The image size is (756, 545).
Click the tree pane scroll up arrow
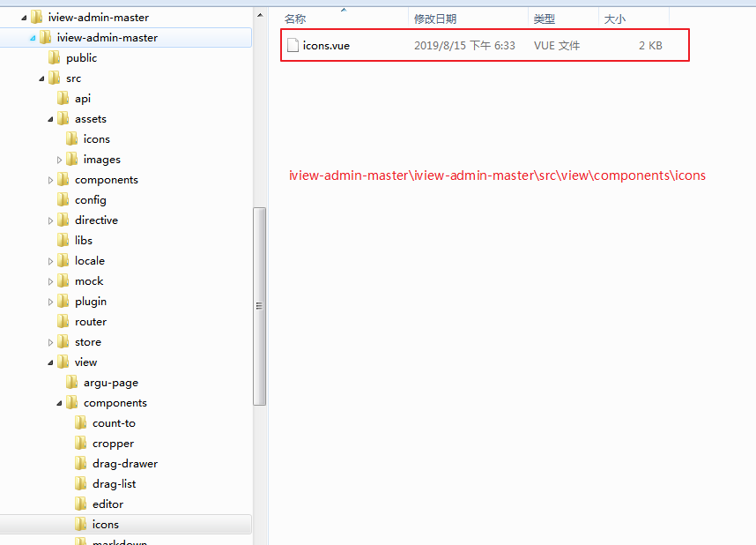[260, 15]
